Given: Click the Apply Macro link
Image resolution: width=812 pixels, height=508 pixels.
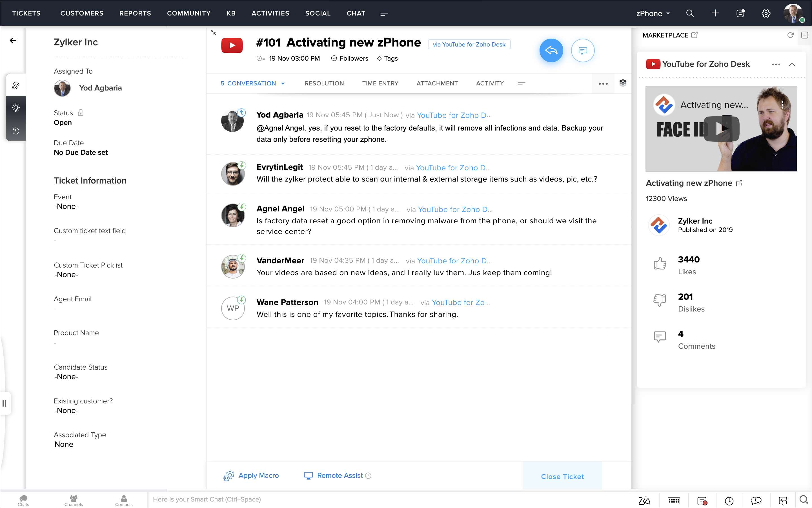Looking at the screenshot, I should (258, 475).
